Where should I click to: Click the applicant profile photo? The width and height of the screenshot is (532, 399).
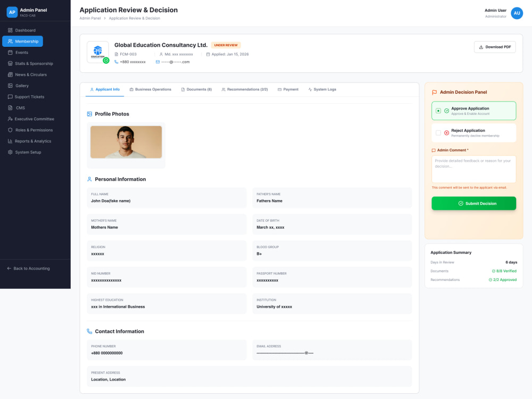point(126,142)
